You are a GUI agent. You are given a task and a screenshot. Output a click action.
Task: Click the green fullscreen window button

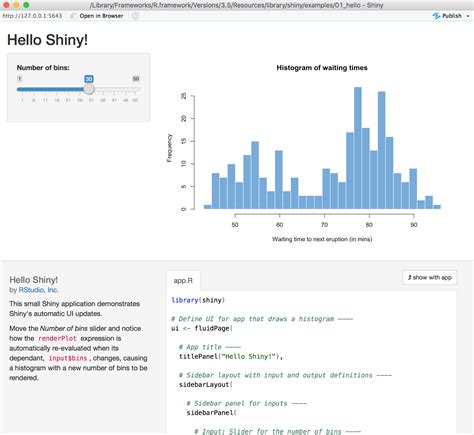(26, 5)
